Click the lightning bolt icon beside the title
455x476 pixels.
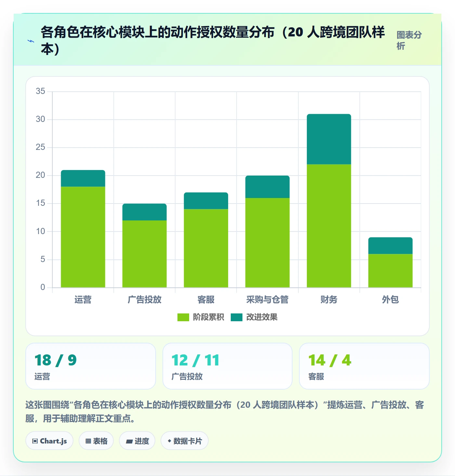point(31,41)
